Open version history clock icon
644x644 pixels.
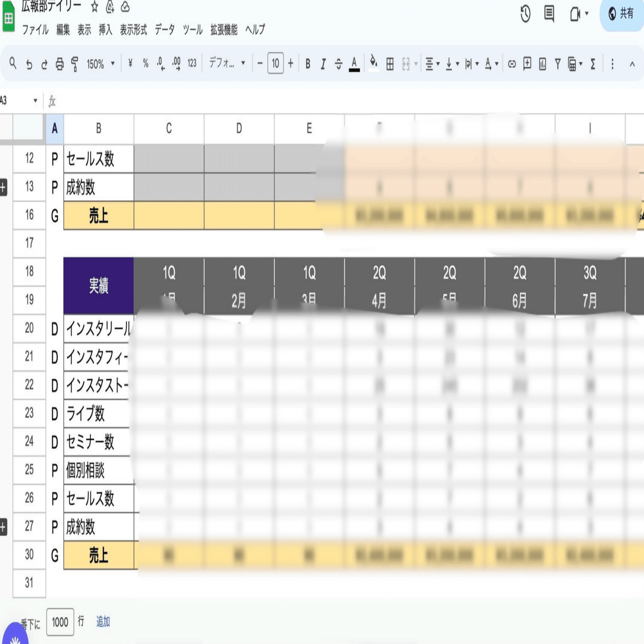pos(525,14)
